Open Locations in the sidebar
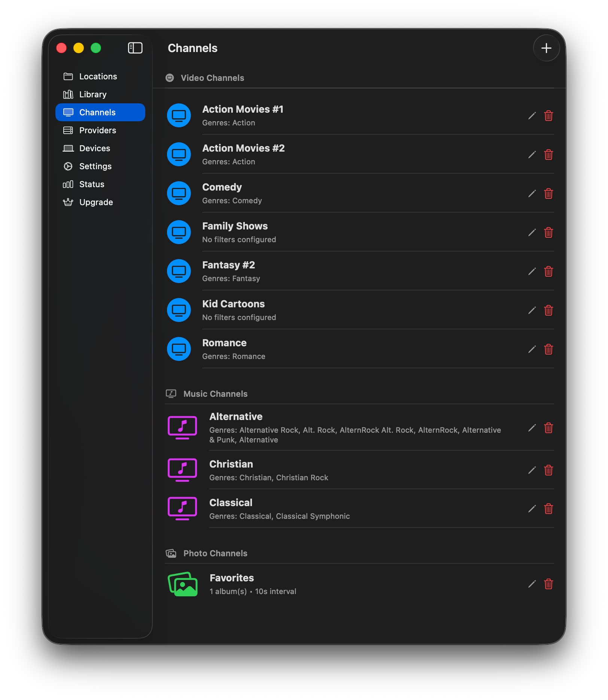 tap(98, 76)
